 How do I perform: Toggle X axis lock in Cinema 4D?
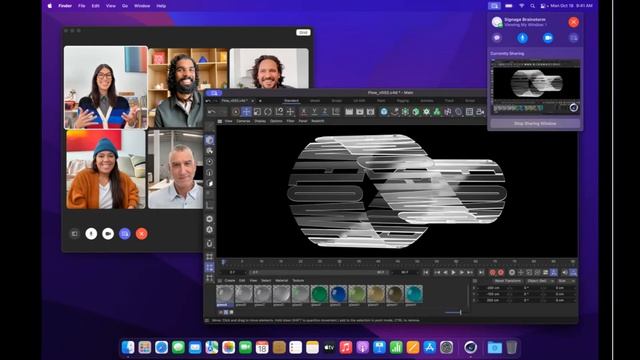(x=304, y=111)
